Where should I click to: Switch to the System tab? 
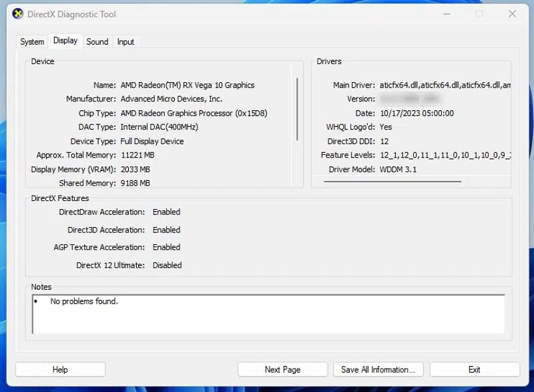[32, 41]
